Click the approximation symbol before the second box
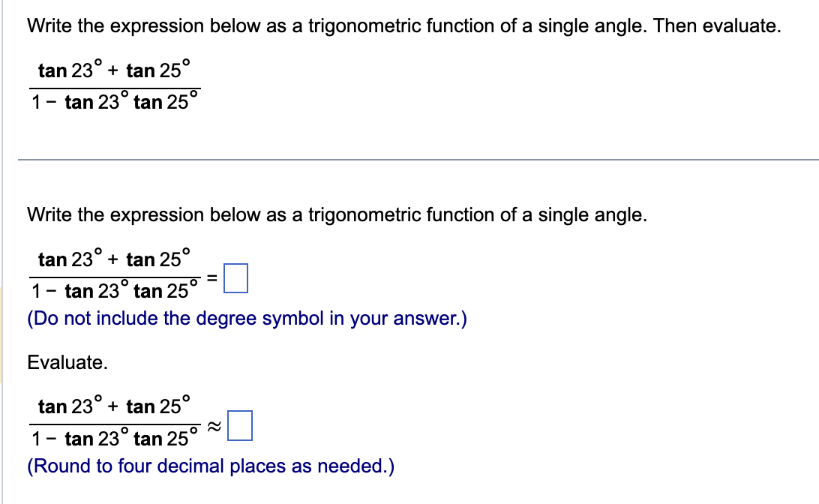The image size is (819, 504). 214,424
